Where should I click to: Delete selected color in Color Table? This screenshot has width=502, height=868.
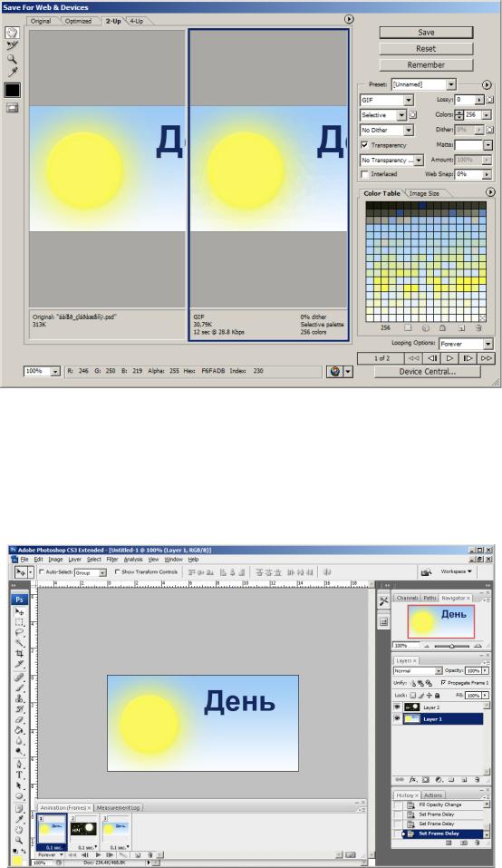[x=478, y=327]
